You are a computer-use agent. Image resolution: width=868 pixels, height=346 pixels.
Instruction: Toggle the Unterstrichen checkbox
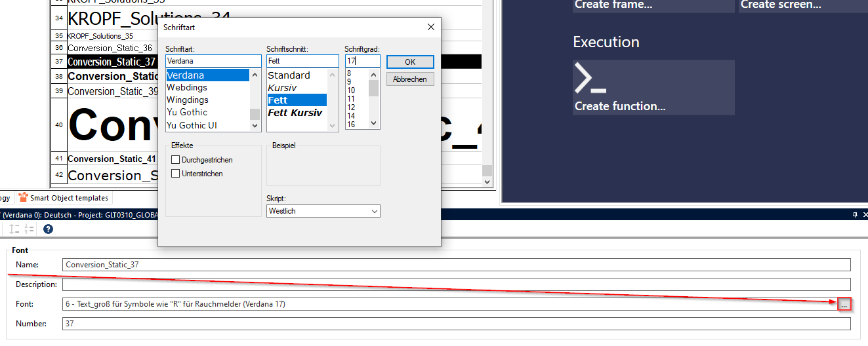pos(175,174)
